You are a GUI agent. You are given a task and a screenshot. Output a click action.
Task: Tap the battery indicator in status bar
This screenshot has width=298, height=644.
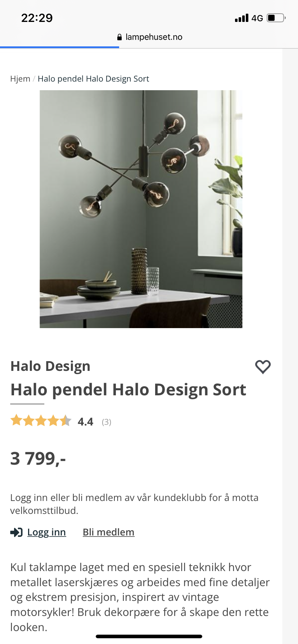pos(276,18)
